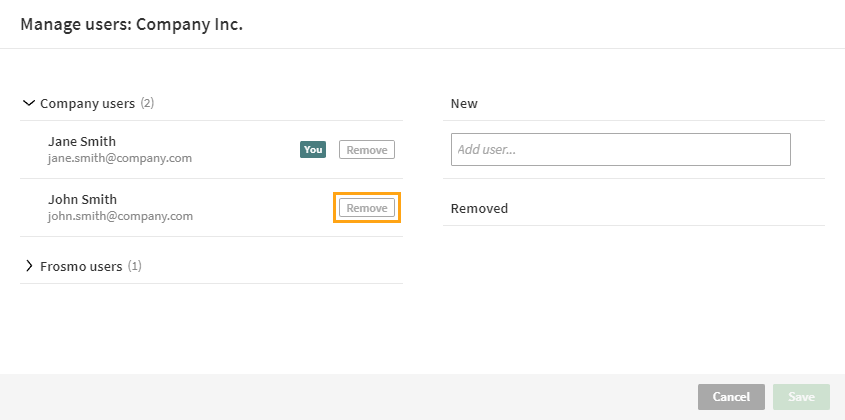The width and height of the screenshot is (845, 420).
Task: Click the empty area below the Removed heading
Action: (633, 290)
